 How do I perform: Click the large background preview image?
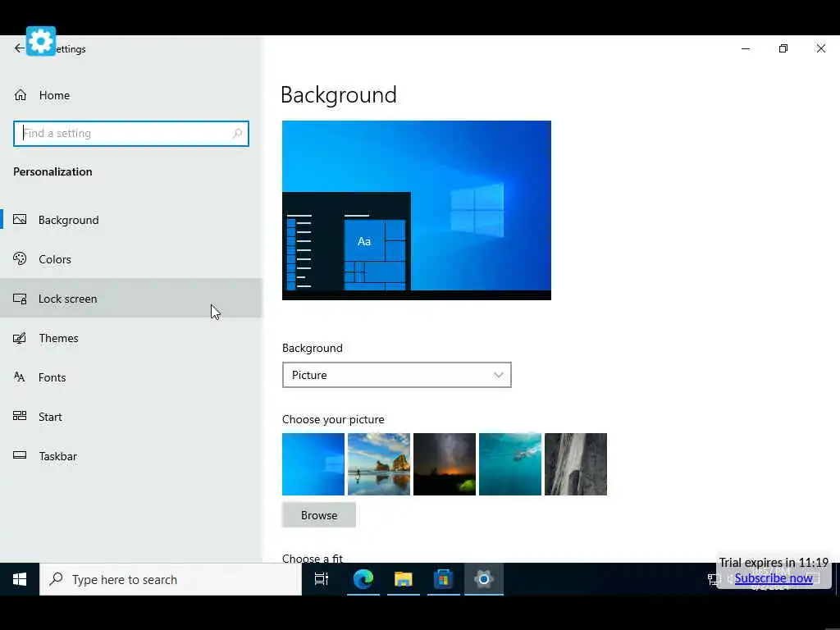[416, 210]
